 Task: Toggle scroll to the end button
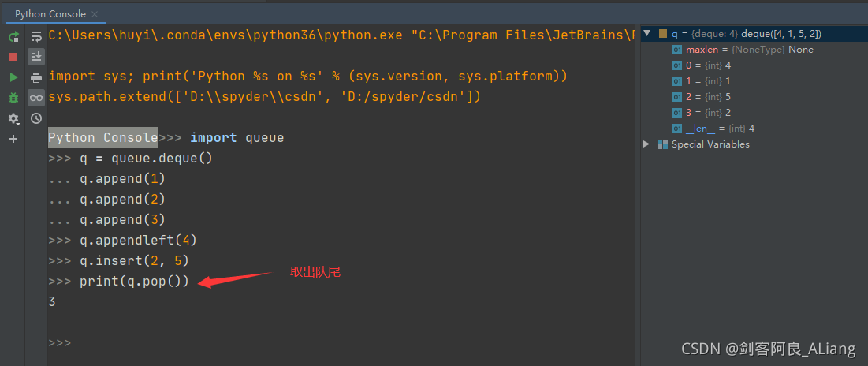point(36,57)
